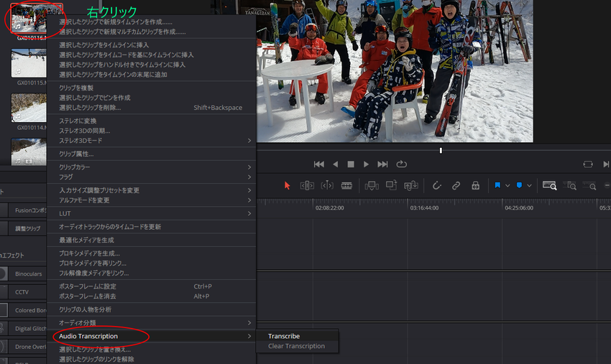This screenshot has width=611, height=364.
Task: Play the viewer in reverse
Action: click(336, 164)
